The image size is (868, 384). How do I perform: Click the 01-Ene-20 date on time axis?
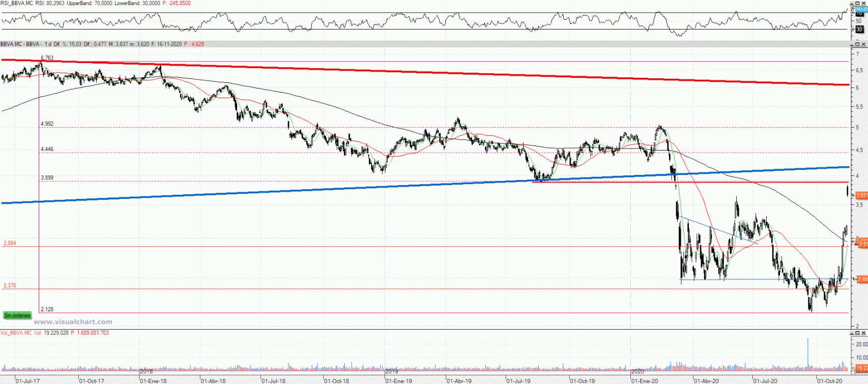[645, 380]
